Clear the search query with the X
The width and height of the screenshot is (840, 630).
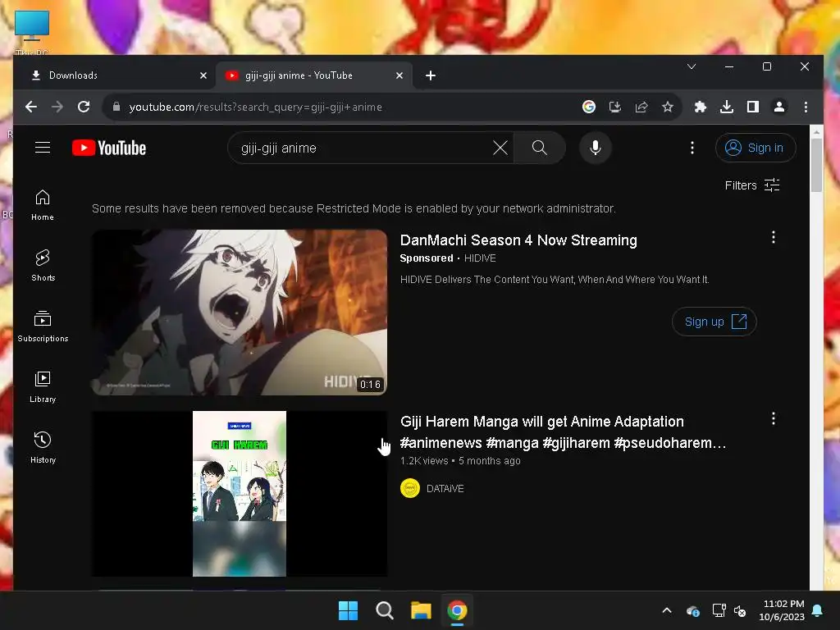[500, 148]
